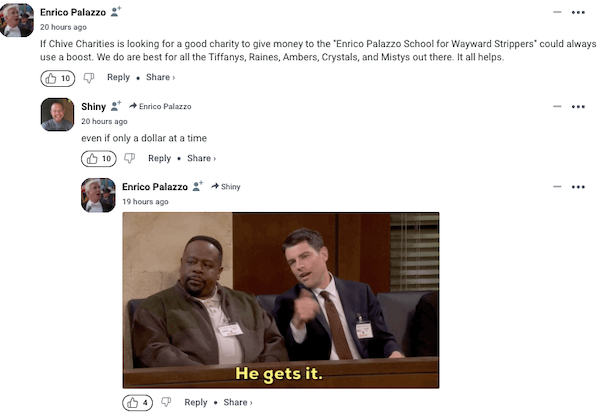
Task: Dislike the GIF reply comment
Action: pos(166,402)
